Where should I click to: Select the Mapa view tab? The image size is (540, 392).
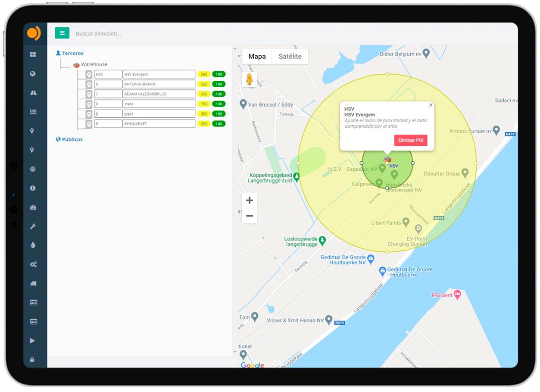(x=257, y=57)
